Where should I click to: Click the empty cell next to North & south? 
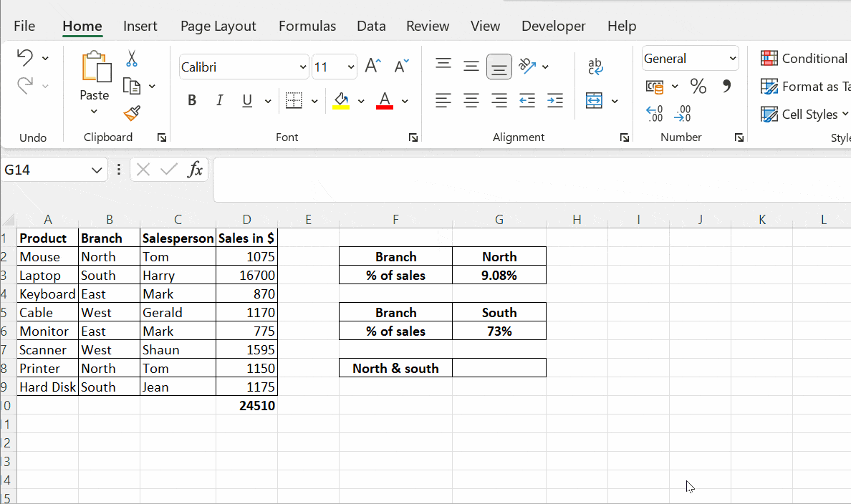[499, 367]
